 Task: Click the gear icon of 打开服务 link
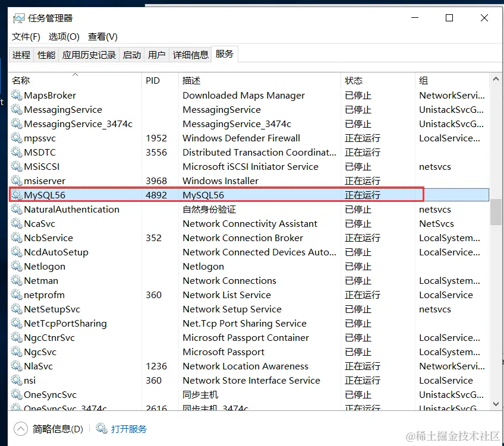(102, 428)
